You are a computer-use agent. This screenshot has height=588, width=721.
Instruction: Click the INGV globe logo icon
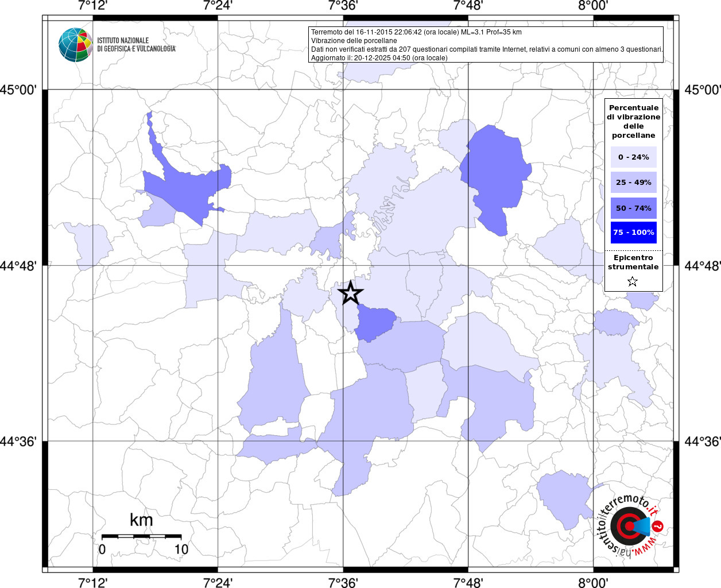coord(75,45)
